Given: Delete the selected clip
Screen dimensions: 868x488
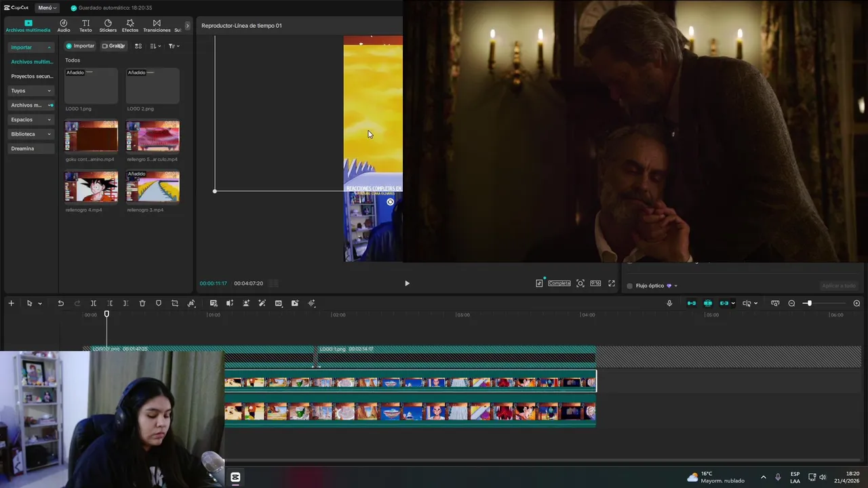Looking at the screenshot, I should pos(142,303).
